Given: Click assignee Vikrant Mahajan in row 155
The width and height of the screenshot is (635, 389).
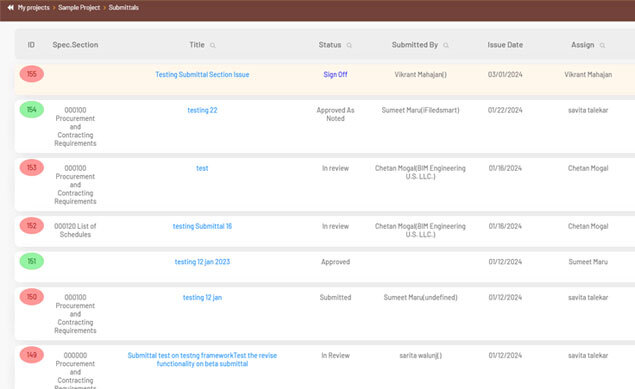Looking at the screenshot, I should (588, 74).
